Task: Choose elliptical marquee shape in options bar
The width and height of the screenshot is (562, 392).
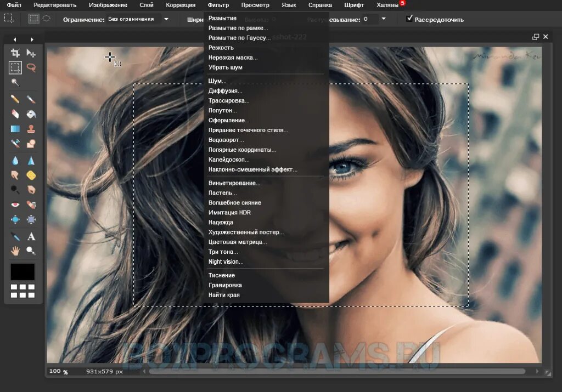Action: pos(47,18)
